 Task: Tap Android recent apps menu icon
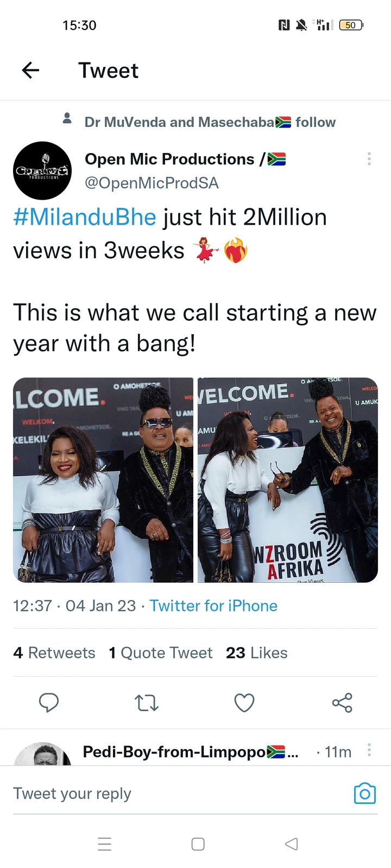[x=105, y=844]
